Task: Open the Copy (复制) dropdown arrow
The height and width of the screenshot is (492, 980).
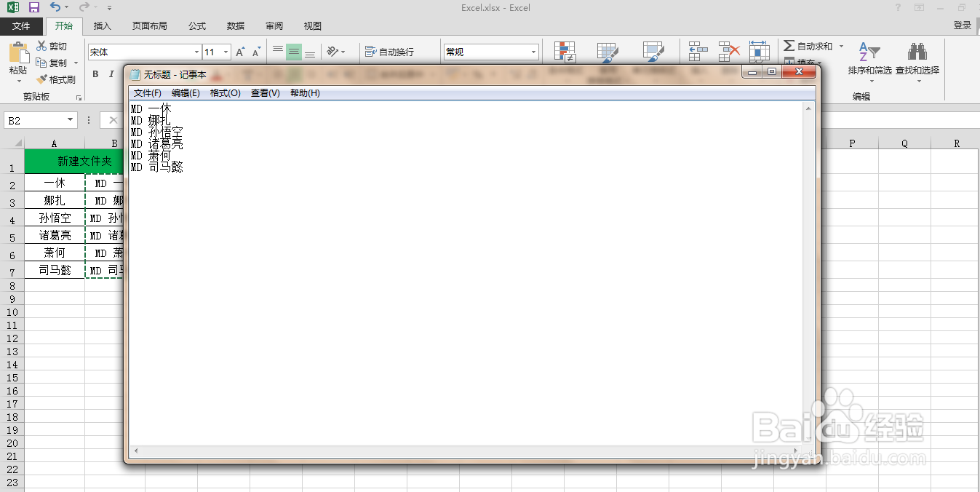Action: point(76,63)
